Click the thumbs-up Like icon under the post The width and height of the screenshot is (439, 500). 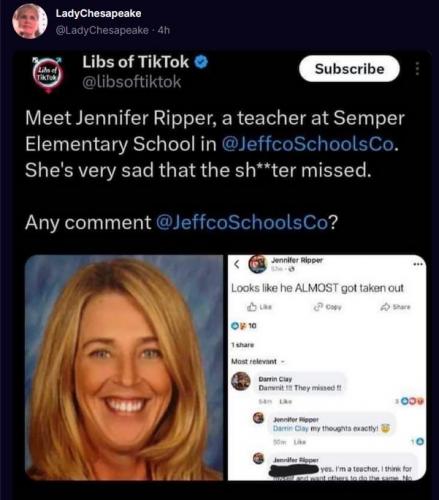(252, 307)
